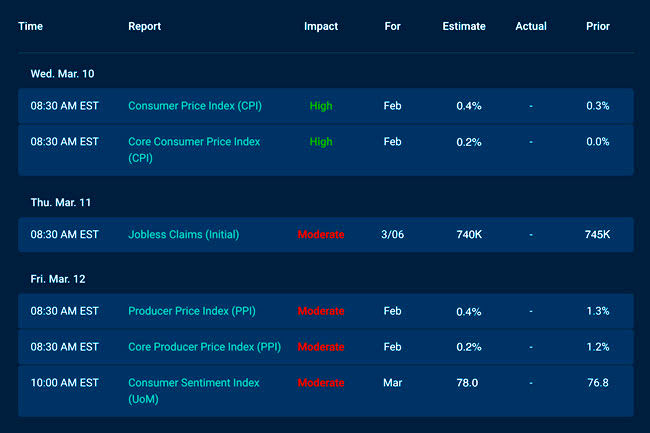Viewport: 650px width, 433px height.
Task: Select the Thu. Mar. 11 date heading
Action: click(62, 201)
